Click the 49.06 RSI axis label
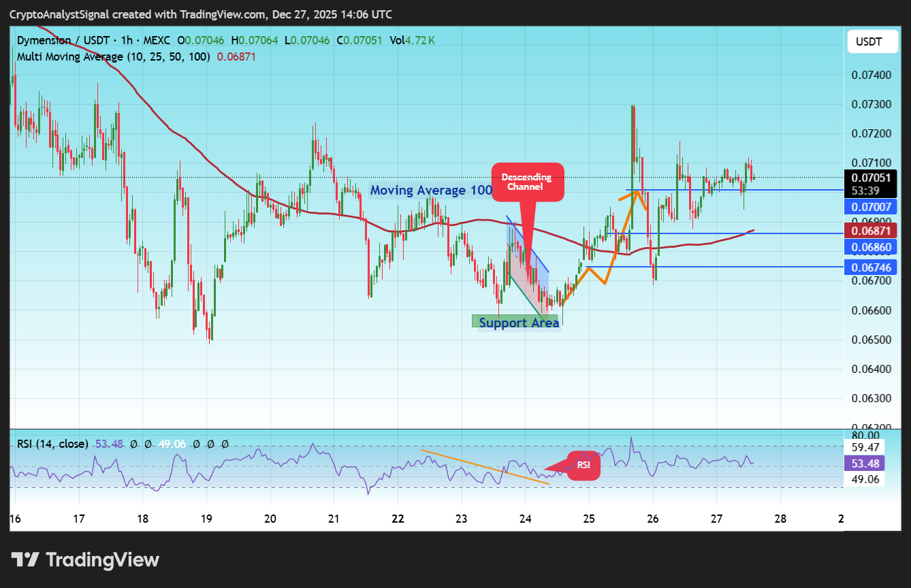911x588 pixels. [x=865, y=479]
